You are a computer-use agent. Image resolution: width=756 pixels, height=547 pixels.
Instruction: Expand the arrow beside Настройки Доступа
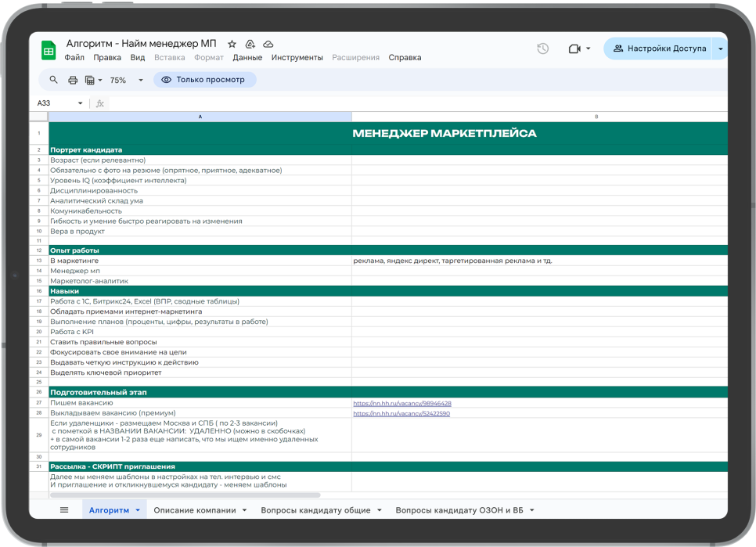click(x=720, y=49)
